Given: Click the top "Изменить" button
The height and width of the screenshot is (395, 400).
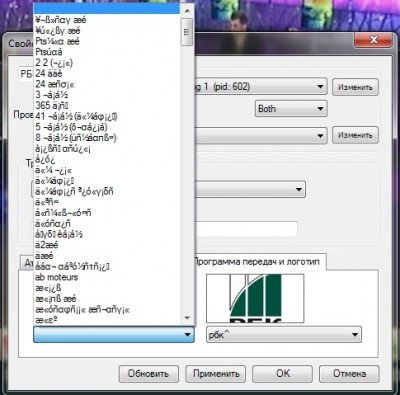Looking at the screenshot, I should (355, 87).
